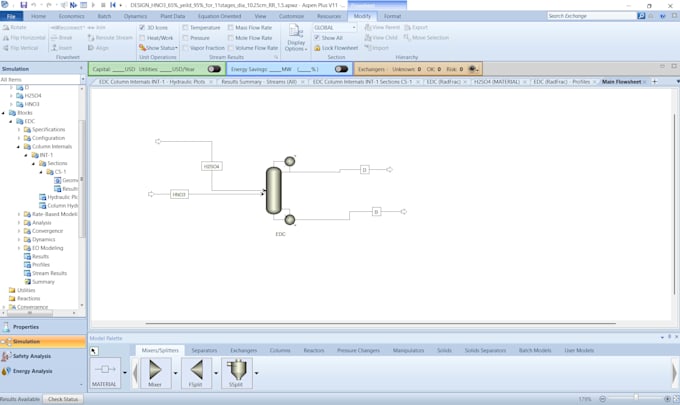Click the Summary item icon in the navigation tree

pos(27,282)
